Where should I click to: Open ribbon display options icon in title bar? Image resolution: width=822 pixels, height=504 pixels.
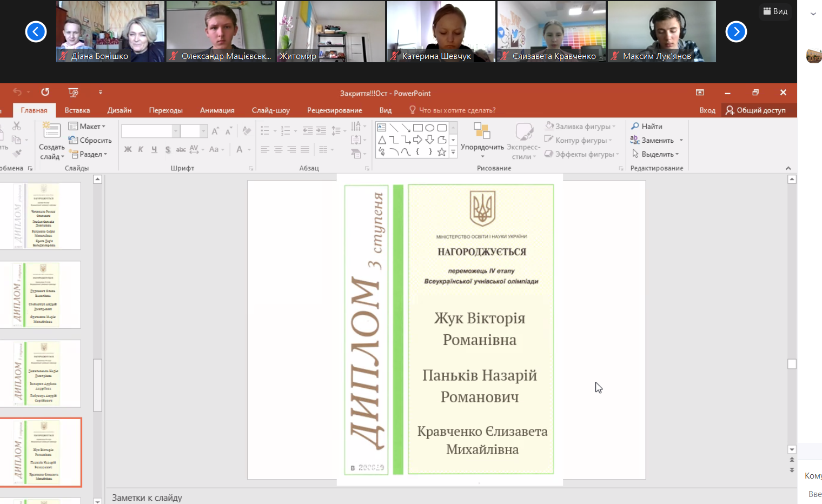pyautogui.click(x=700, y=92)
